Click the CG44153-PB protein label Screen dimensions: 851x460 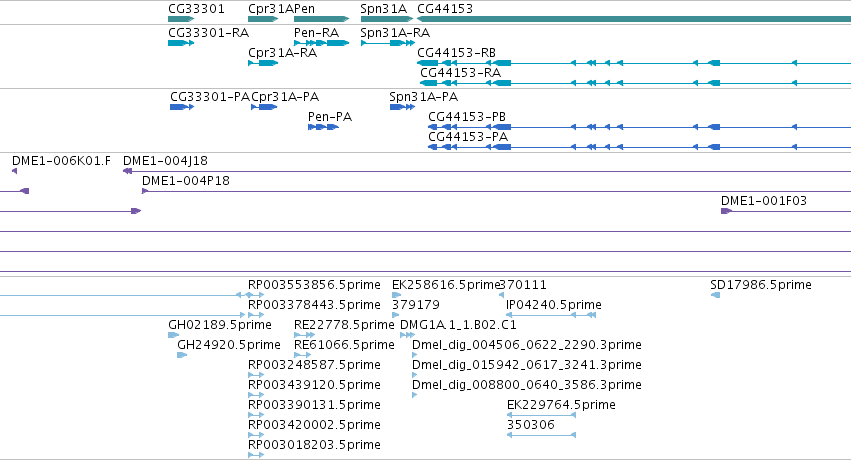point(467,117)
